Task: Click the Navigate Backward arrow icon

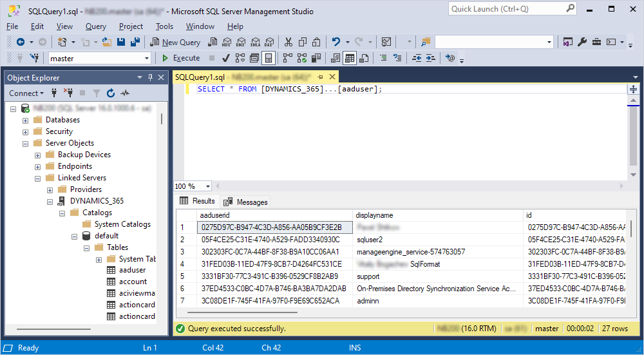Action: tap(20, 42)
